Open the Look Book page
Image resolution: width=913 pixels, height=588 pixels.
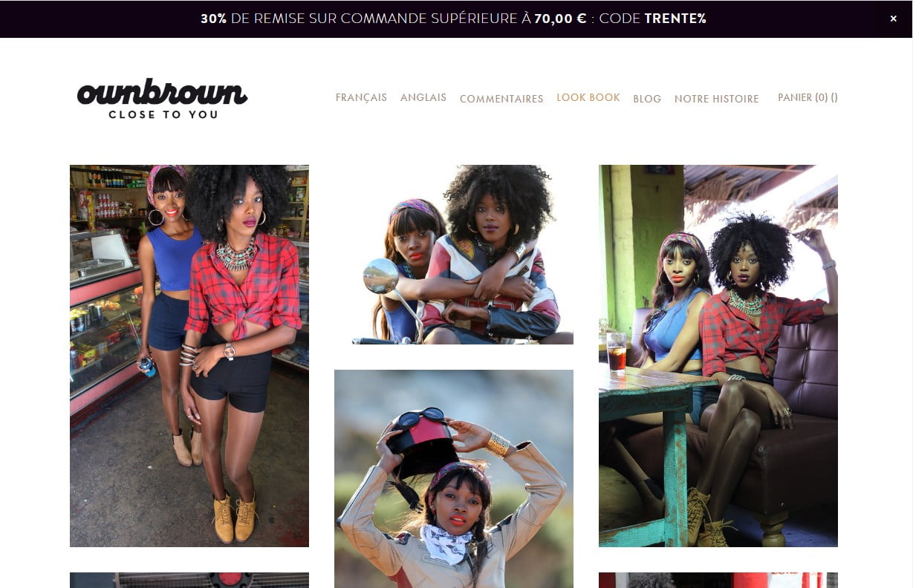coord(588,97)
